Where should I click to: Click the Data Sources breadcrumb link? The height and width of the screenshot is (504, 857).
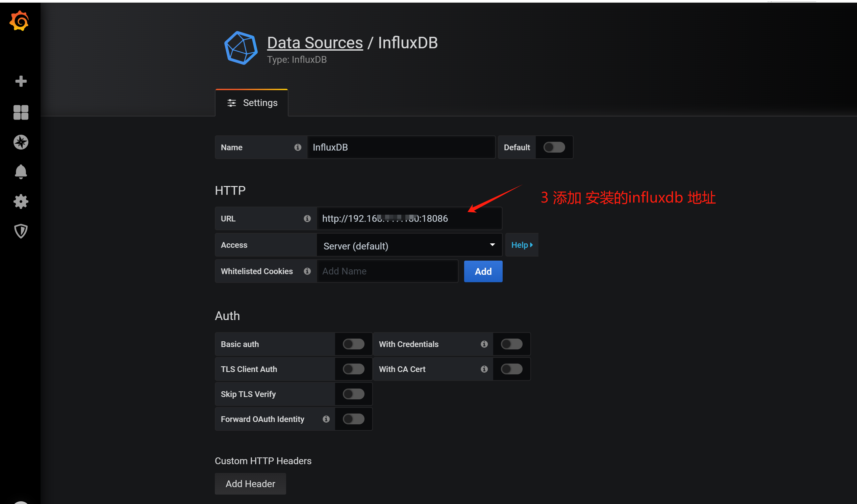(x=314, y=43)
